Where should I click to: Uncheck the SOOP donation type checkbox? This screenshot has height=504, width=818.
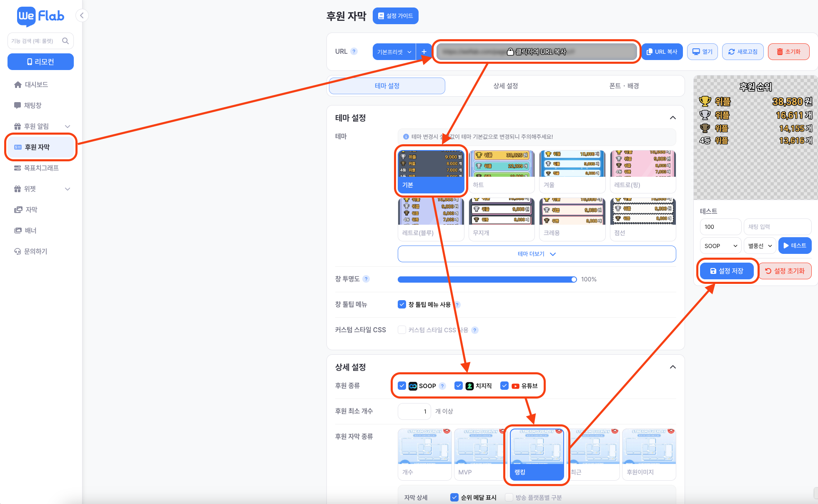pos(402,386)
